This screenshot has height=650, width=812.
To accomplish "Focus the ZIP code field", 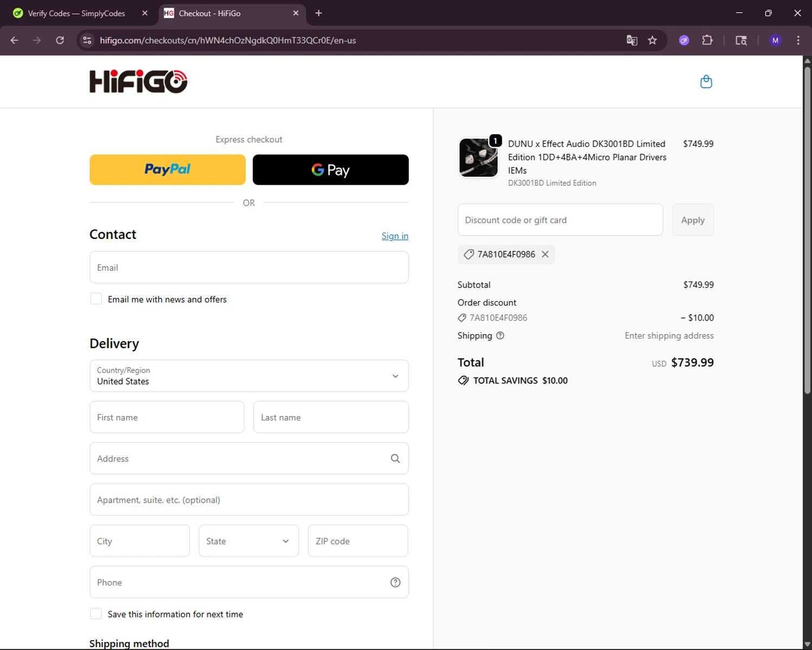I will coord(358,541).
